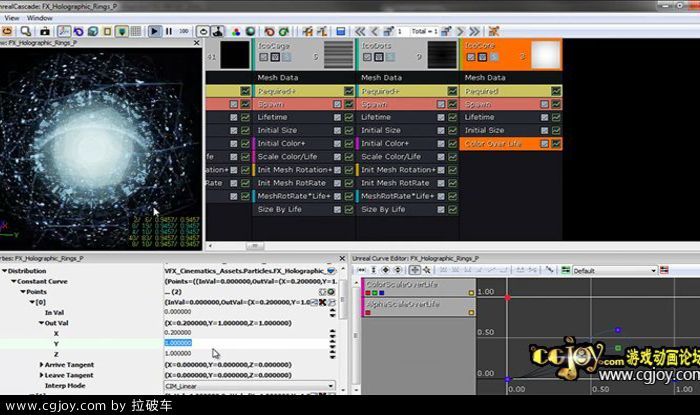This screenshot has height=415, width=700.
Task: Select the red curve key at value 1.00
Action: (x=508, y=297)
